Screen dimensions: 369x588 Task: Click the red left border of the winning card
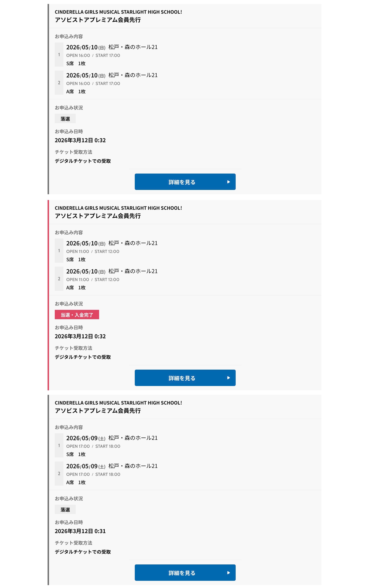[48, 295]
